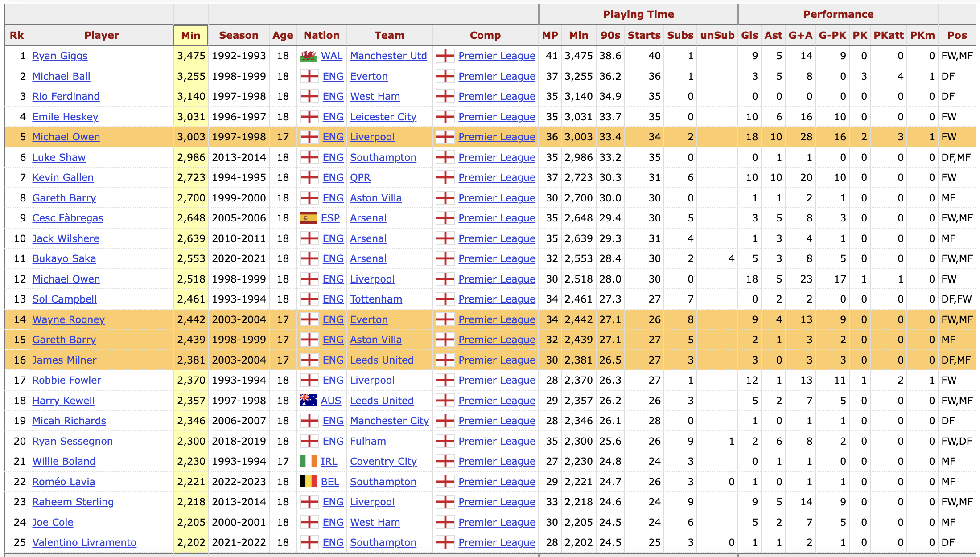Sort by the Pos column header

[x=957, y=36]
